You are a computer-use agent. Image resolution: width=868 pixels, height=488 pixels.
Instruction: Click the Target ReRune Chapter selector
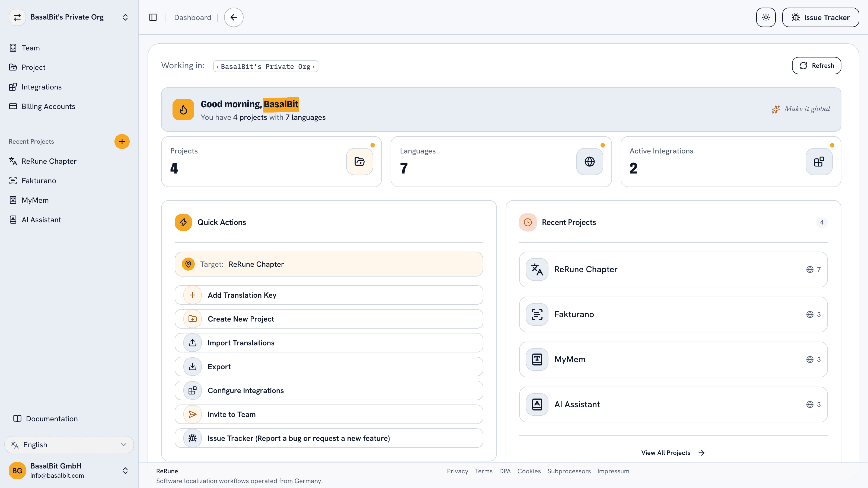329,264
